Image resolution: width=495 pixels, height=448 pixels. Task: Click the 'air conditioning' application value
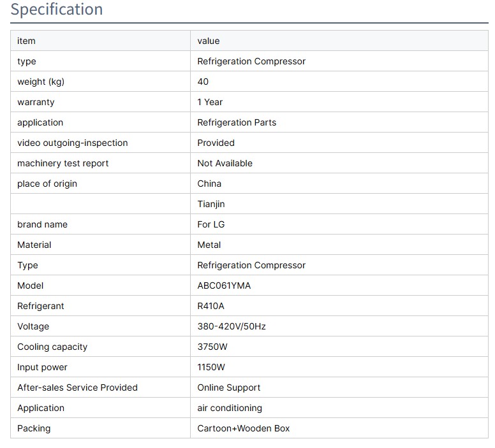point(230,408)
